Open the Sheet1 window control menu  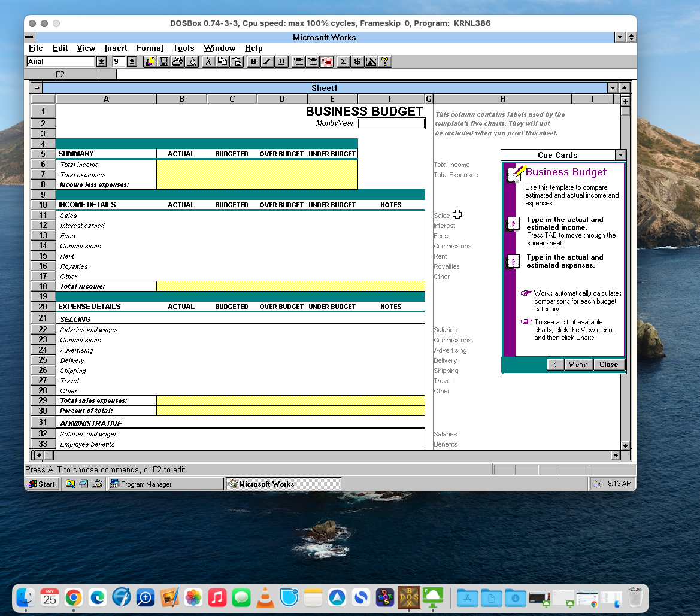[37, 88]
